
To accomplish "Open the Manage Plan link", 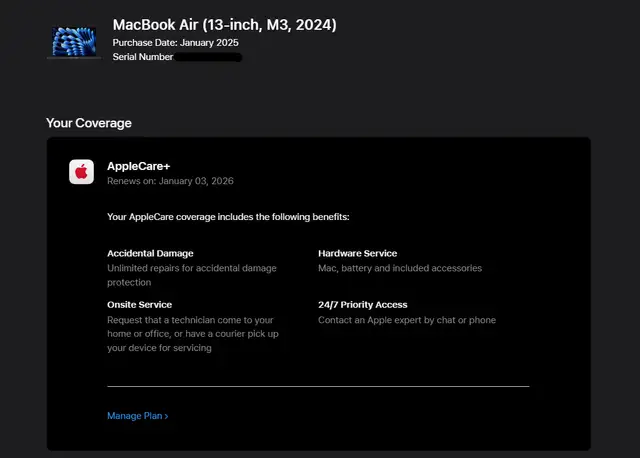I will [x=138, y=416].
